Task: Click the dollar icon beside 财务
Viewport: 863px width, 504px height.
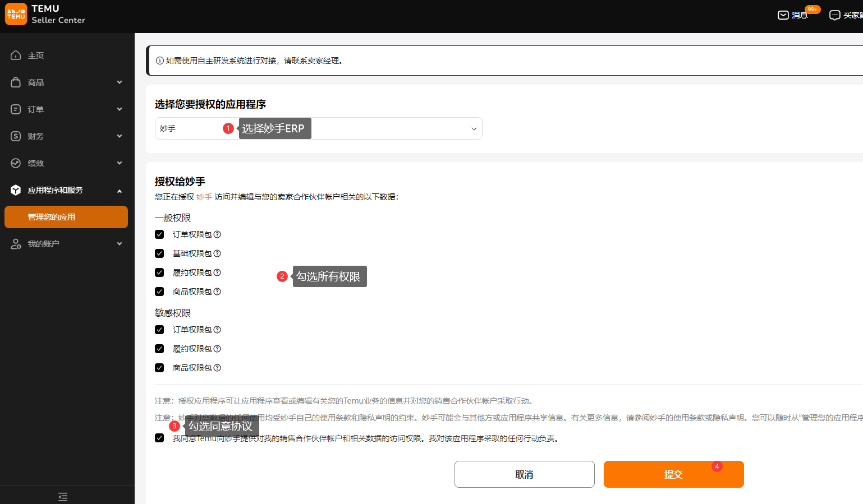Action: tap(16, 136)
